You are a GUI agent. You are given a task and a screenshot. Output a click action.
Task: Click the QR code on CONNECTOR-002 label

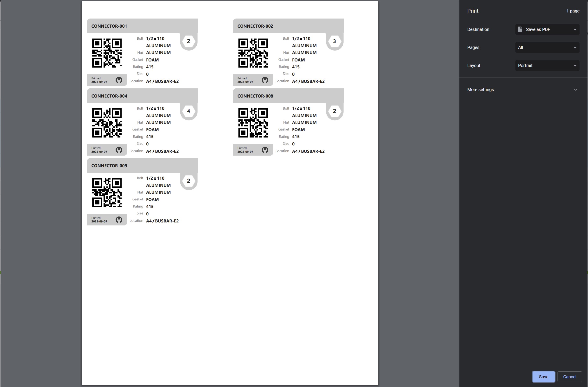tap(253, 53)
